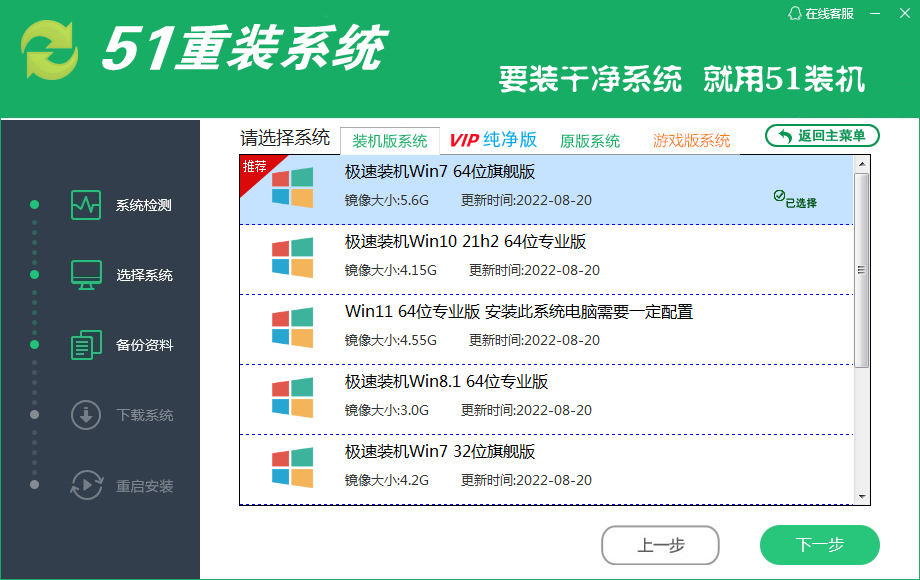Select the 备份资料 documents icon
This screenshot has width=920, height=580.
tap(86, 345)
